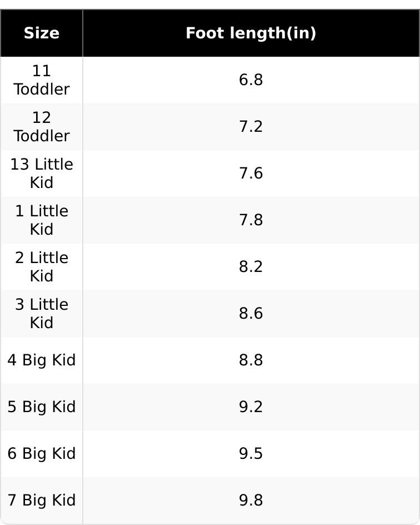
Task: Click the 6.8 foot length value
Action: click(251, 80)
